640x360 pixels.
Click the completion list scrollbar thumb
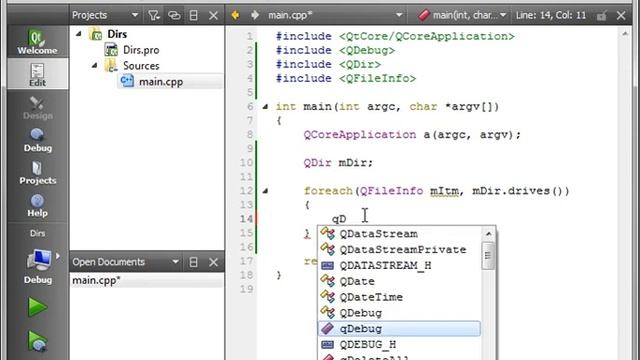(488, 256)
